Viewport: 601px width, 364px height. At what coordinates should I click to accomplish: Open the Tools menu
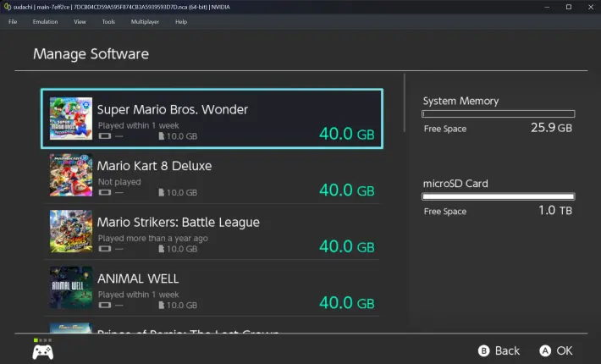[x=108, y=22]
